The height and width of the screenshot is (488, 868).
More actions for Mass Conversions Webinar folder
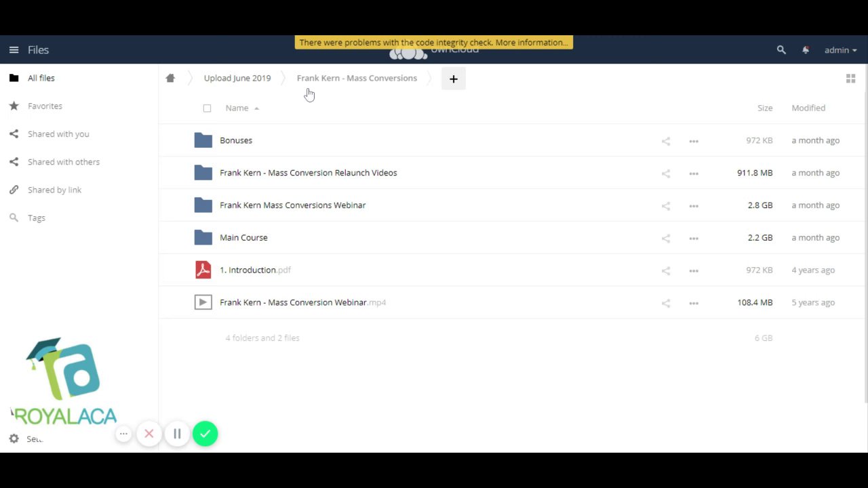click(x=694, y=206)
